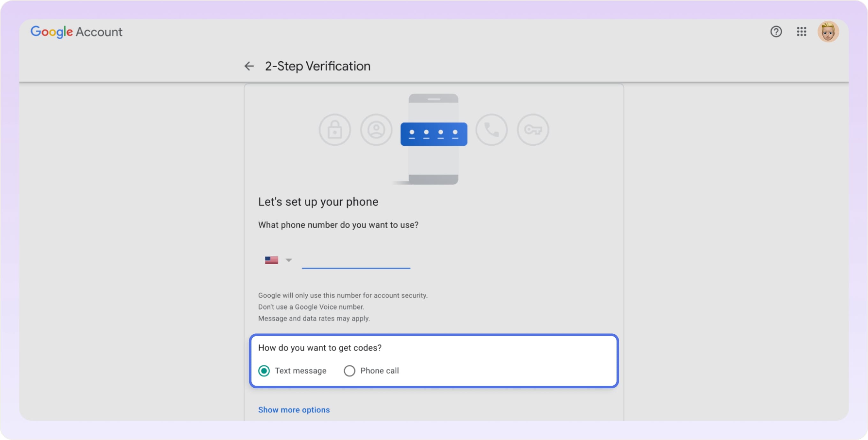Click the Google Account header logo

click(76, 32)
